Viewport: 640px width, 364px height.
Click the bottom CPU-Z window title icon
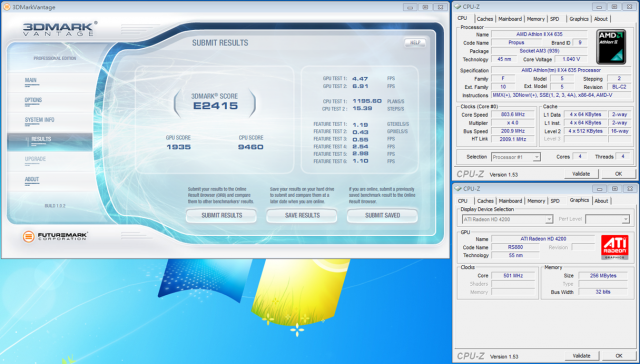[458, 189]
